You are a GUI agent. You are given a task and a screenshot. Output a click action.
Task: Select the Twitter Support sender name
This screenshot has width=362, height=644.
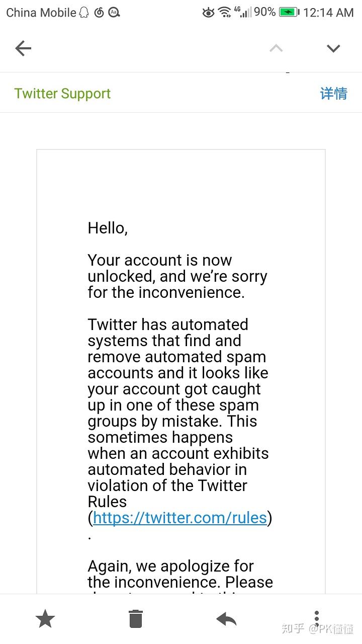tap(62, 93)
